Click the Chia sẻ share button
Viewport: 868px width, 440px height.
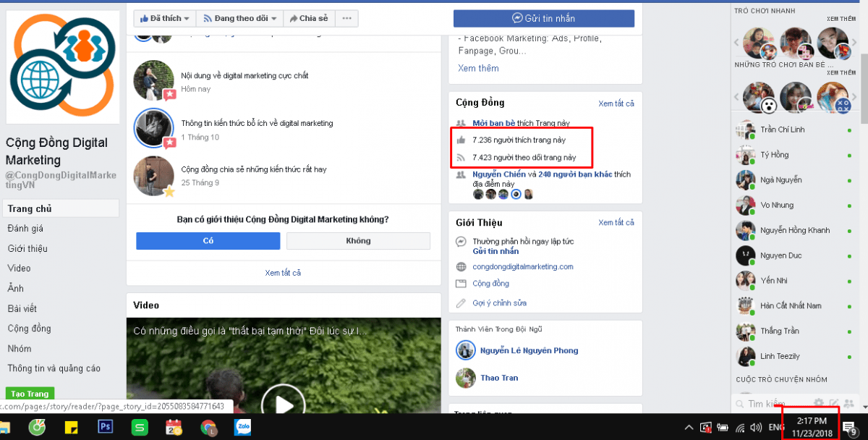click(309, 18)
